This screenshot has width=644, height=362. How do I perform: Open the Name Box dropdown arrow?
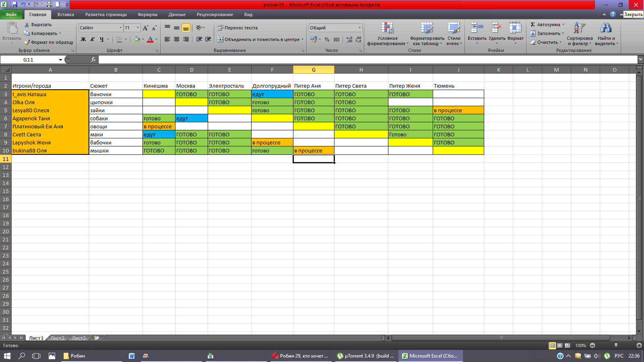[x=60, y=60]
